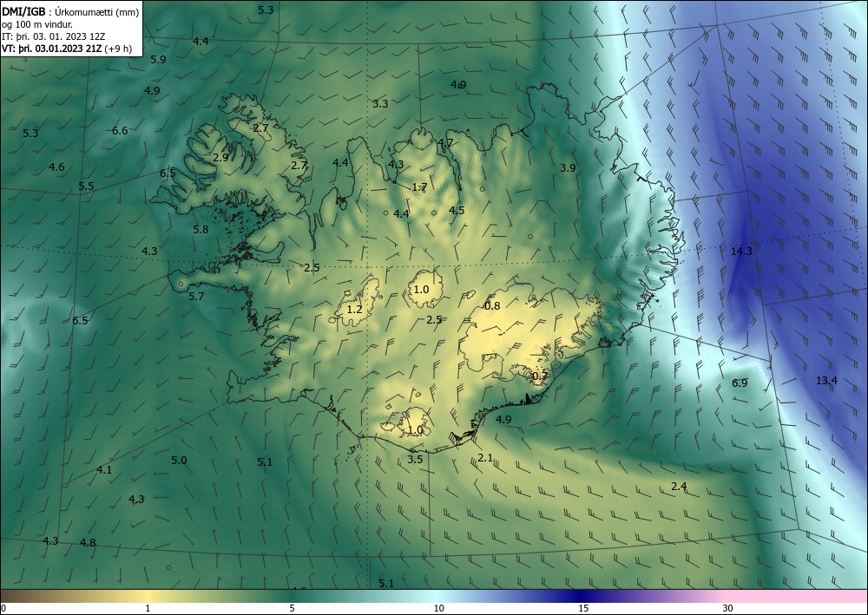Pick the pink end of the color scale
The width and height of the screenshot is (868, 615).
[797, 596]
